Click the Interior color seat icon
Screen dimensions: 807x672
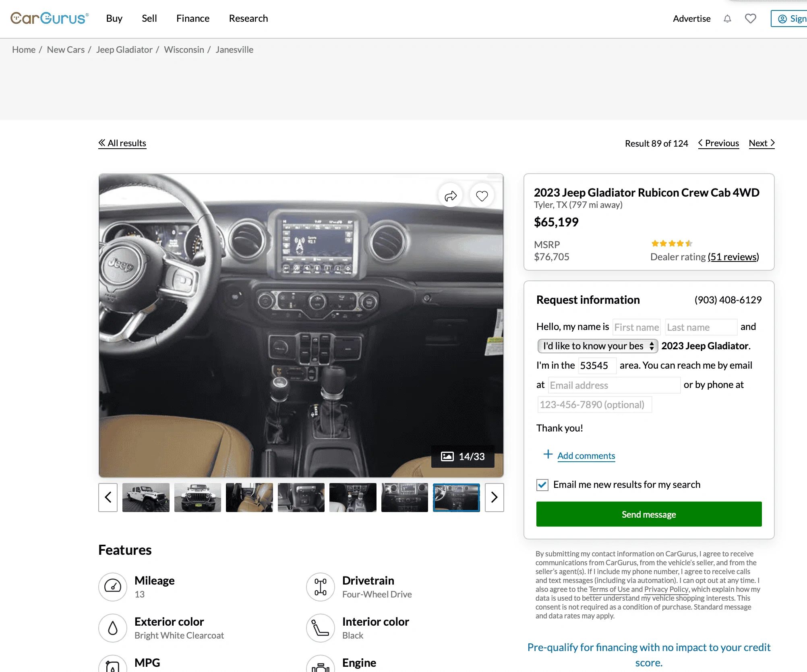(321, 628)
